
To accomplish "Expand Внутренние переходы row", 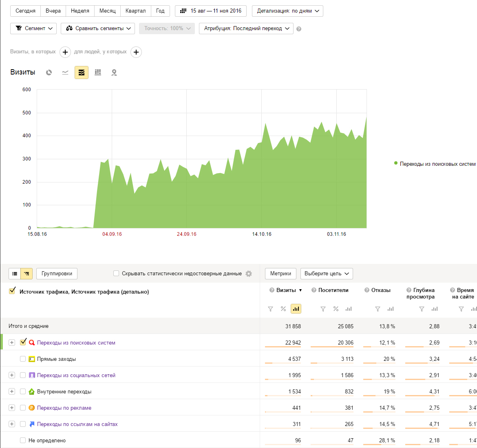I will (x=11, y=391).
